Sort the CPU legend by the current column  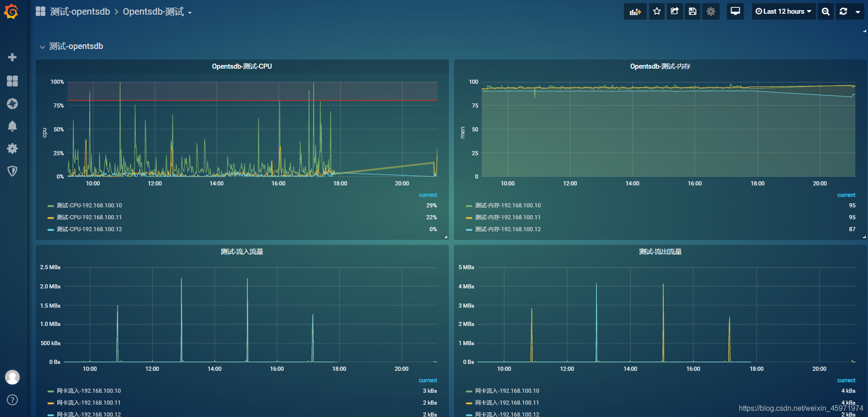click(x=428, y=195)
